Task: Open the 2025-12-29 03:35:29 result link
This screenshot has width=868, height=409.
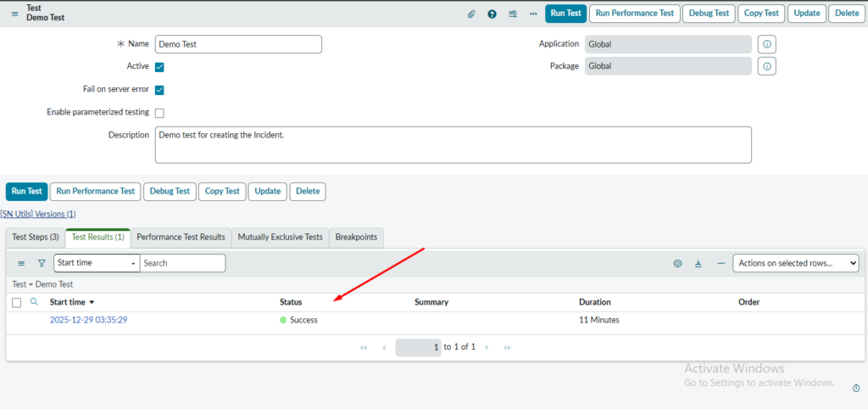Action: pos(88,320)
